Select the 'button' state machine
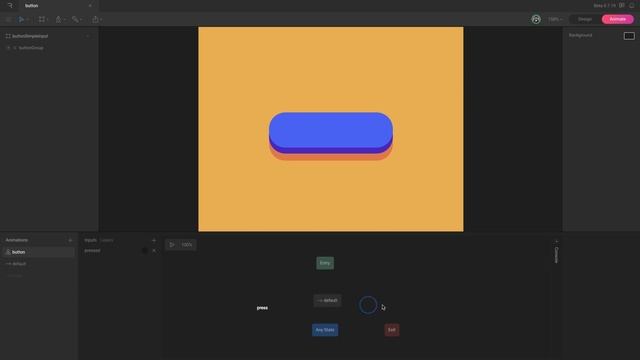The width and height of the screenshot is (640, 360). [39, 252]
